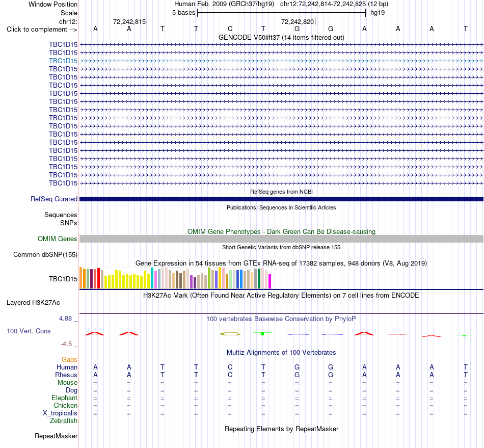Select the Rhesus species label

pos(66,375)
